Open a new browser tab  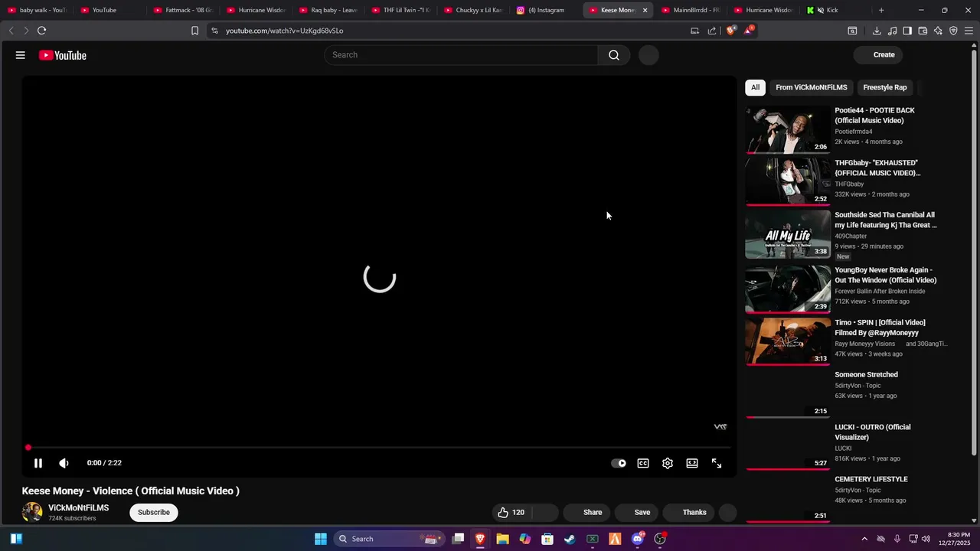point(881,10)
